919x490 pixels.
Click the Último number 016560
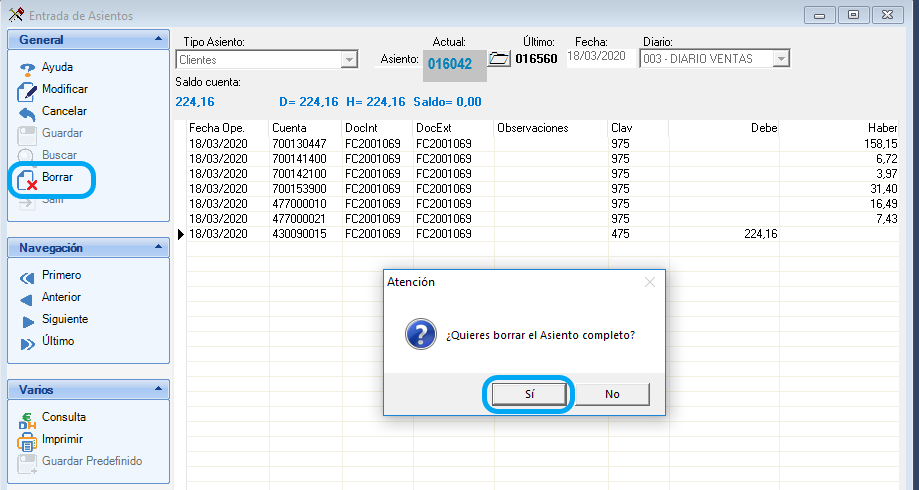pos(536,59)
